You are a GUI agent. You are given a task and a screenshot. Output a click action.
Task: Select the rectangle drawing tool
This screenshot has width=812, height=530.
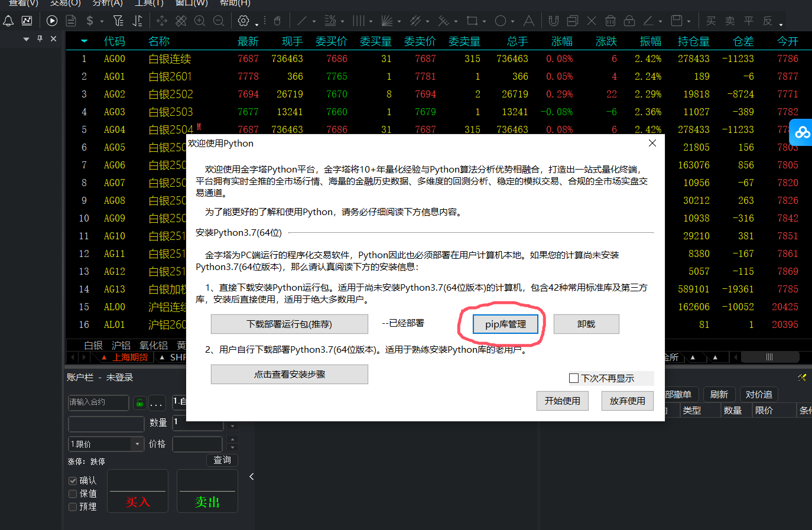coord(472,21)
